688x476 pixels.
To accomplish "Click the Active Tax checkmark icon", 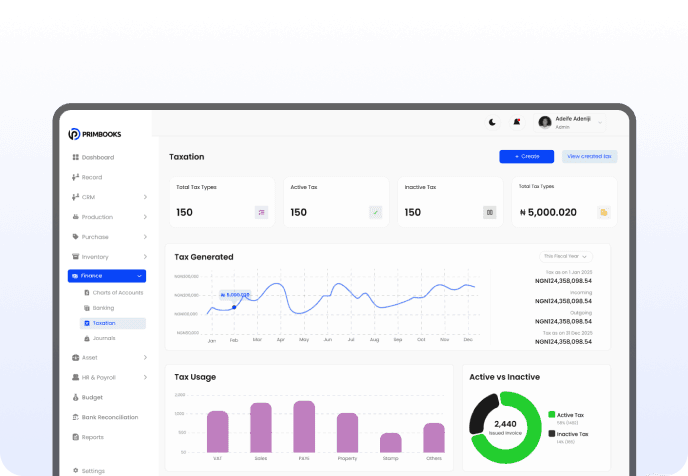I will [376, 212].
